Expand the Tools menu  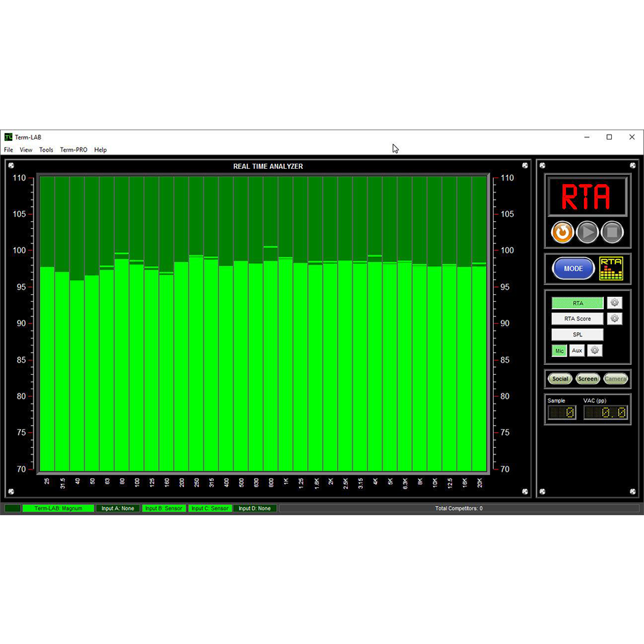coord(47,150)
